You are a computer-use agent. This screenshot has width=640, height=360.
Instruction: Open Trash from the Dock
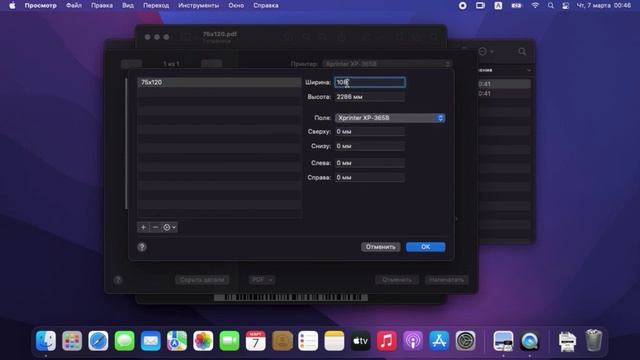pyautogui.click(x=593, y=341)
